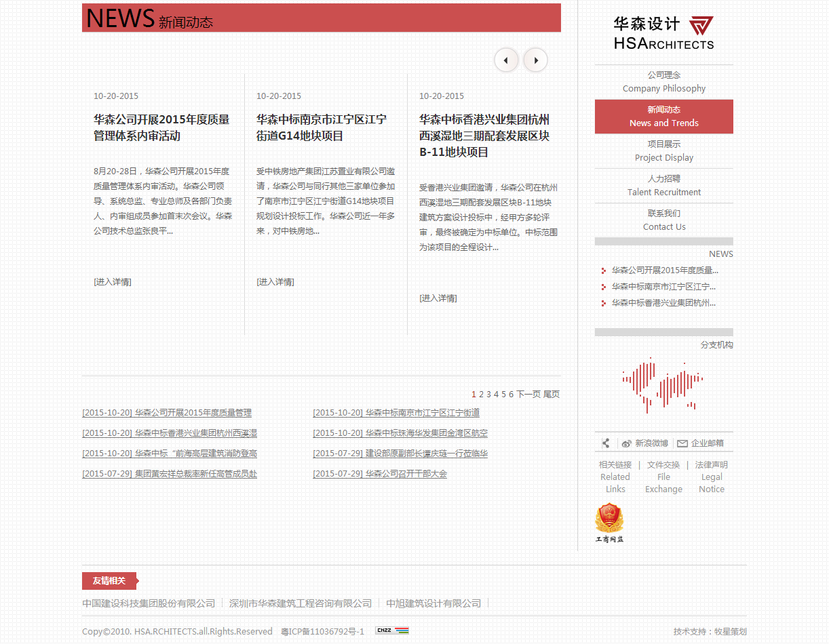
Task: Open headline 华森公司开展2015年度质量管理体系内审活动
Action: (161, 127)
